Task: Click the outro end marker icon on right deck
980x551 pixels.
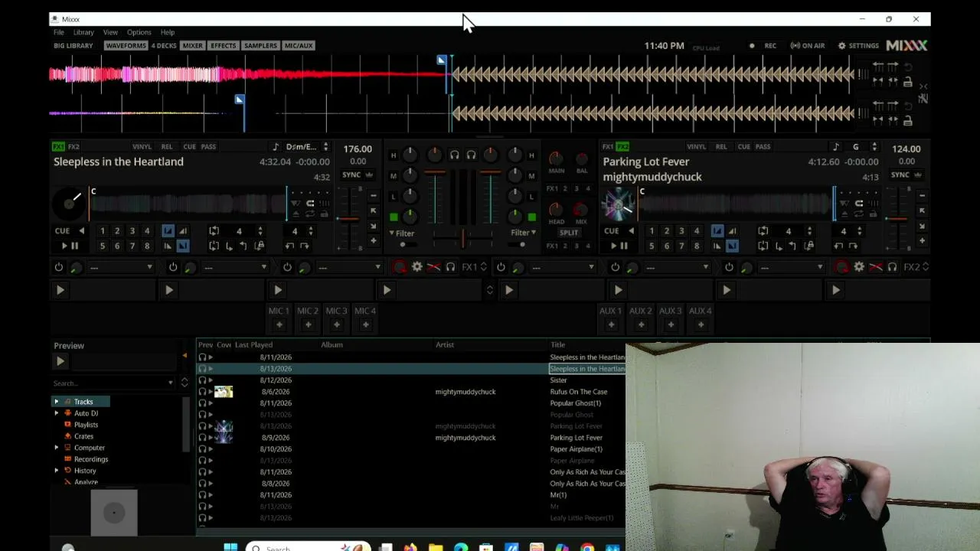Action: pyautogui.click(x=732, y=246)
